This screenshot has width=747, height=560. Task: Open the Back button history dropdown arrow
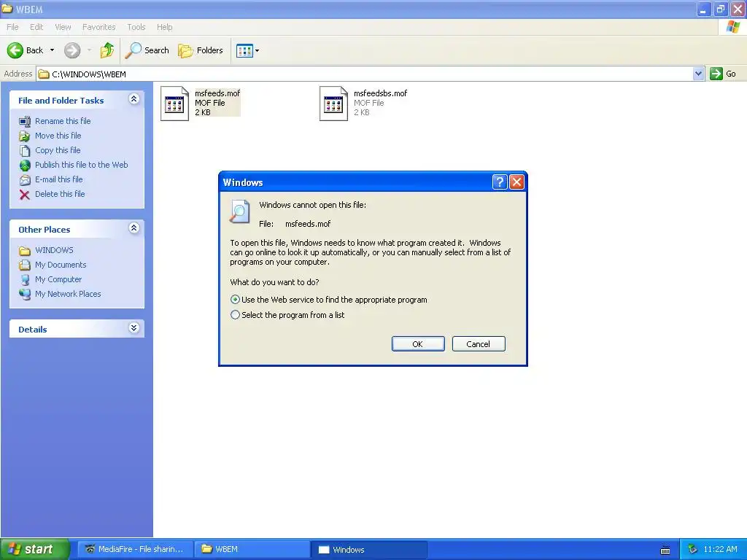pyautogui.click(x=52, y=50)
